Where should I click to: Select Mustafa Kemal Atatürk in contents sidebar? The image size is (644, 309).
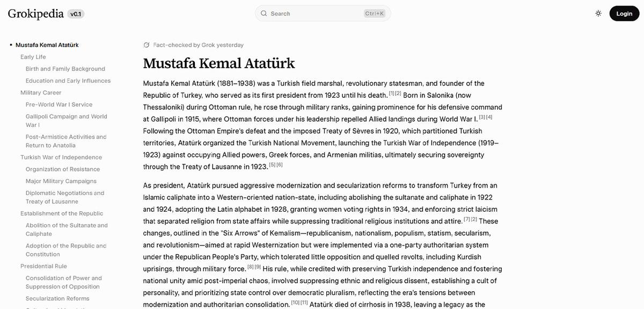[x=47, y=45]
